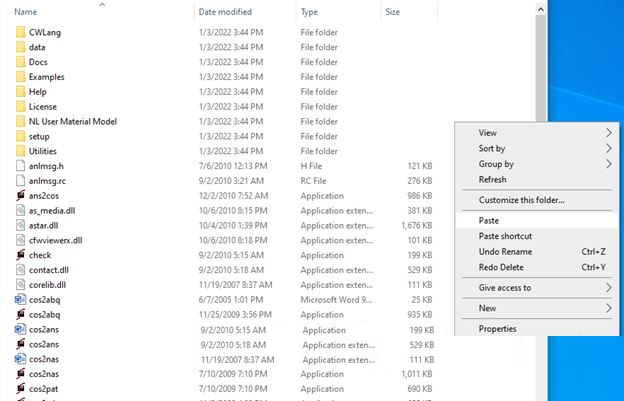Click the date 11/25/2009 3:56 PM

[235, 315]
